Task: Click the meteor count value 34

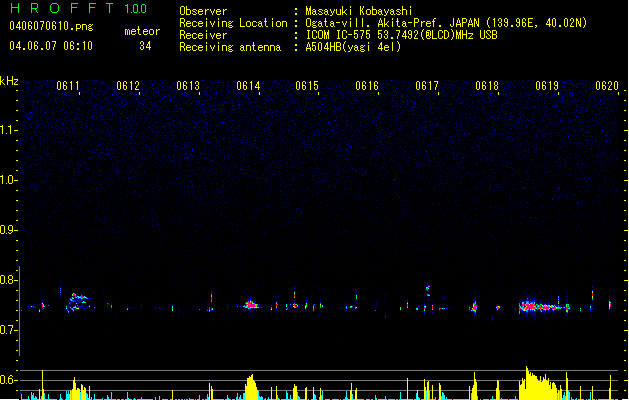Action: (145, 46)
